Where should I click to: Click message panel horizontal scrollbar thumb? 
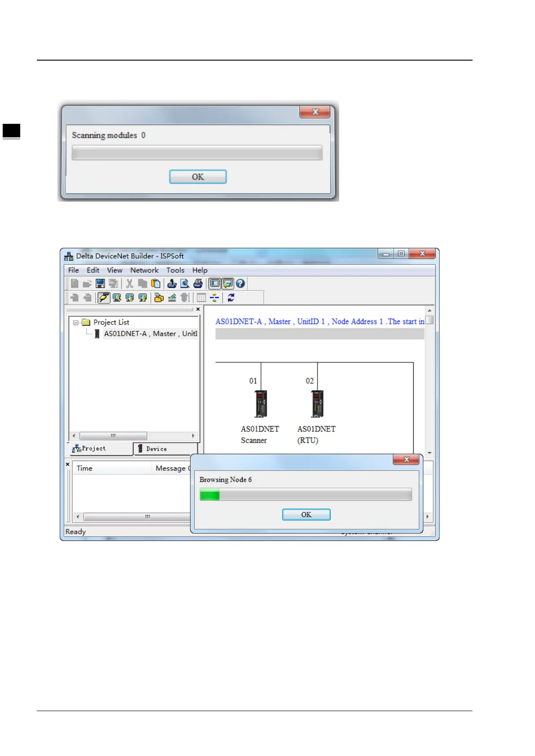click(137, 517)
